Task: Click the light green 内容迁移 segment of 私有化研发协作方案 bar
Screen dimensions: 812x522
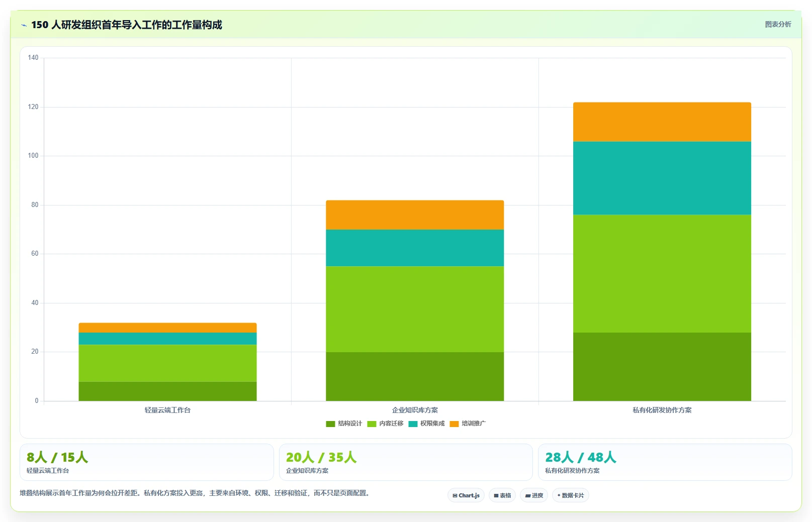Action: 662,274
